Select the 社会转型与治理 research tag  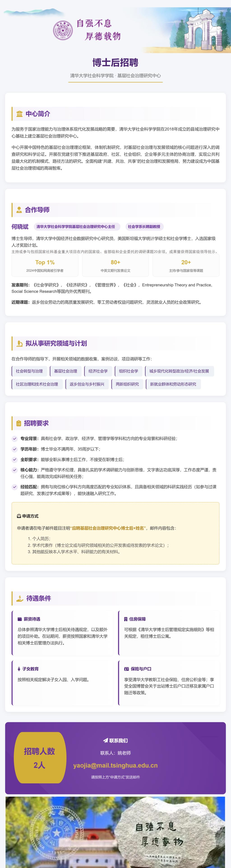[29, 371]
